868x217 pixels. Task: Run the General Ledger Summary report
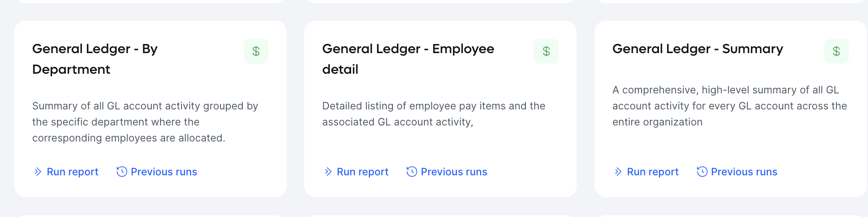point(647,172)
